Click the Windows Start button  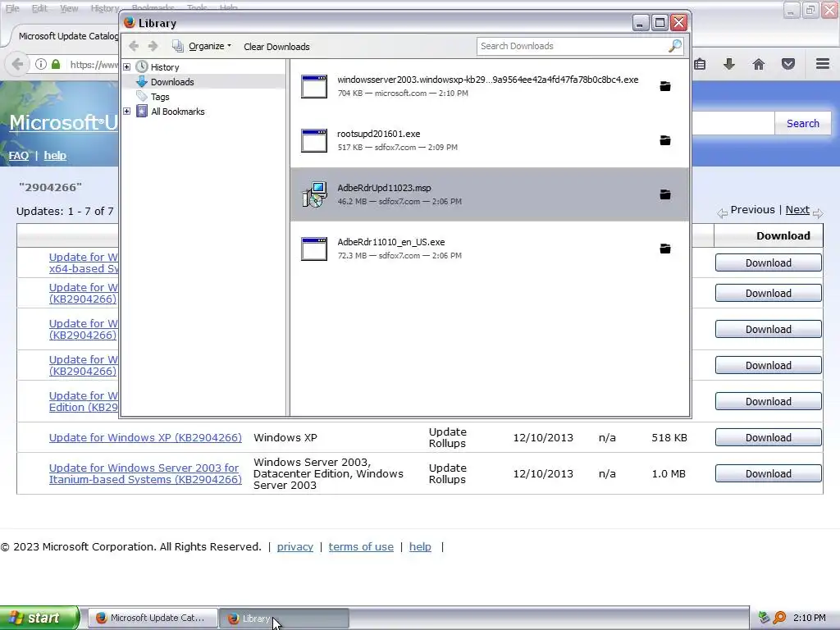click(39, 618)
